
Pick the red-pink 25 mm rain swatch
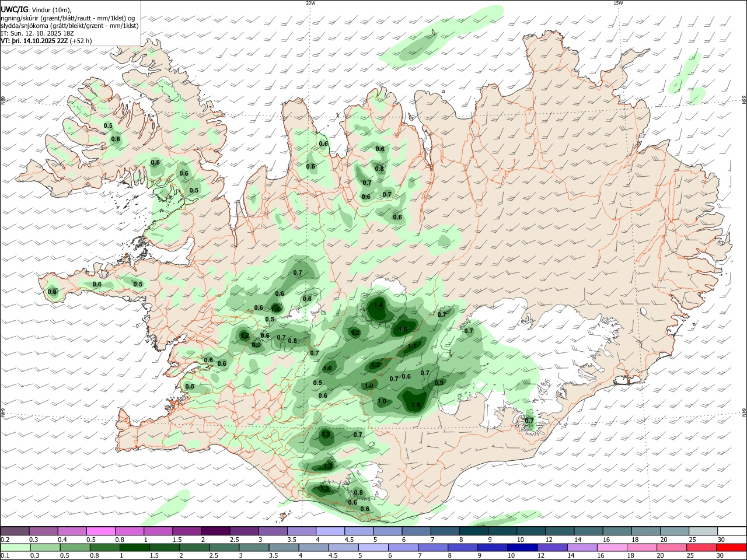(701, 548)
